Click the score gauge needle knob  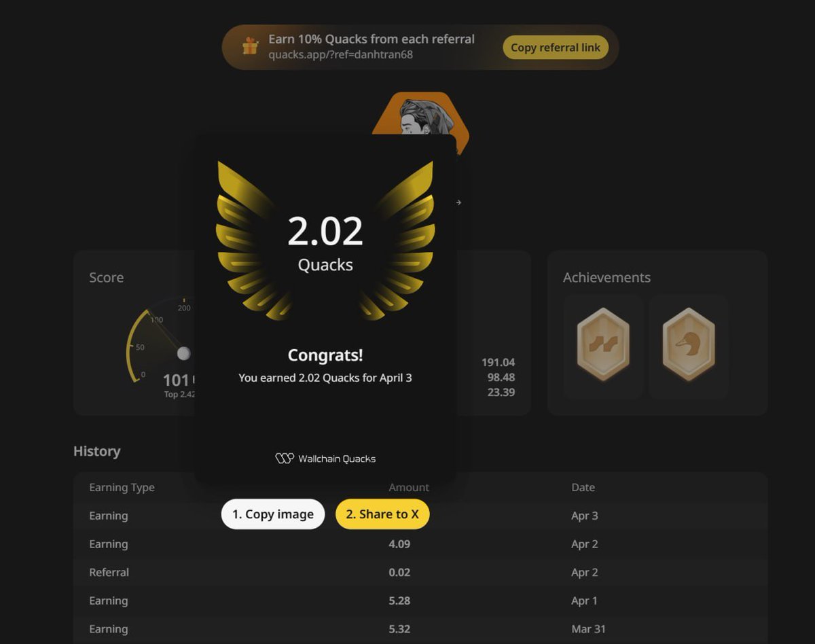[x=183, y=354]
